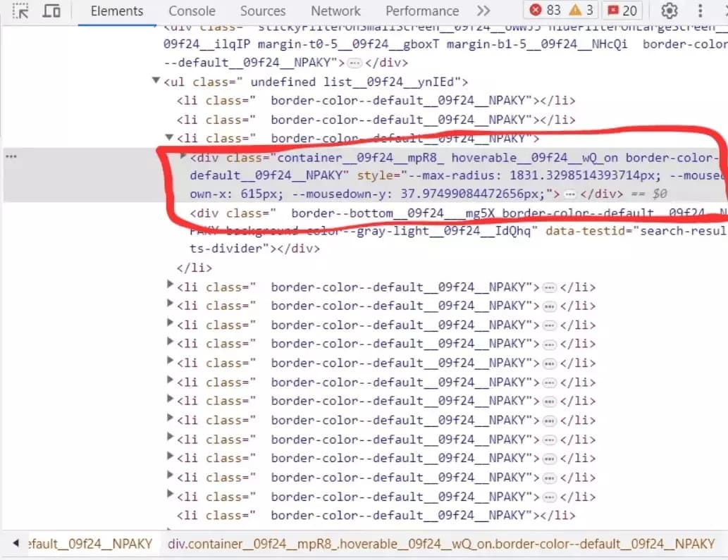Toggle the device emulation toolbar
The image size is (728, 560).
coord(49,11)
